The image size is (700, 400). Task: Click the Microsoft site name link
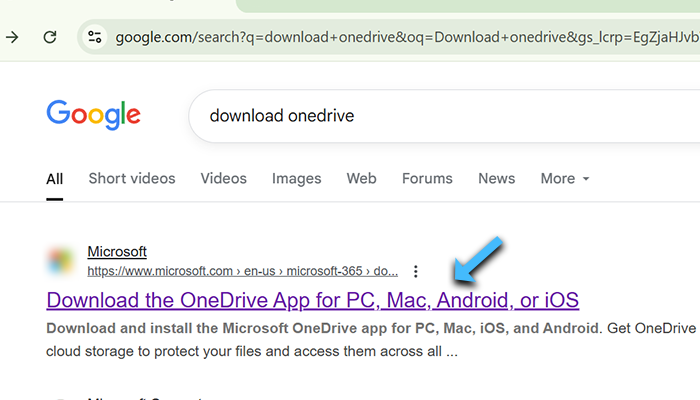pyautogui.click(x=117, y=251)
